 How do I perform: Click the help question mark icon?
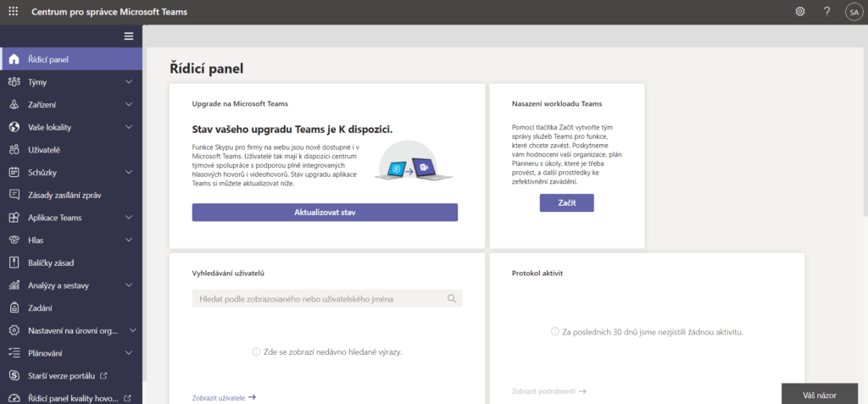(827, 12)
